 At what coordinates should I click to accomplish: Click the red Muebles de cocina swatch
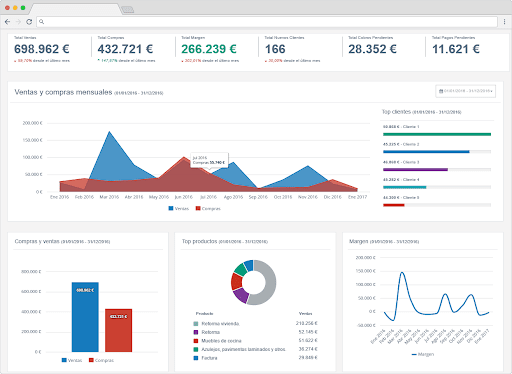click(196, 341)
